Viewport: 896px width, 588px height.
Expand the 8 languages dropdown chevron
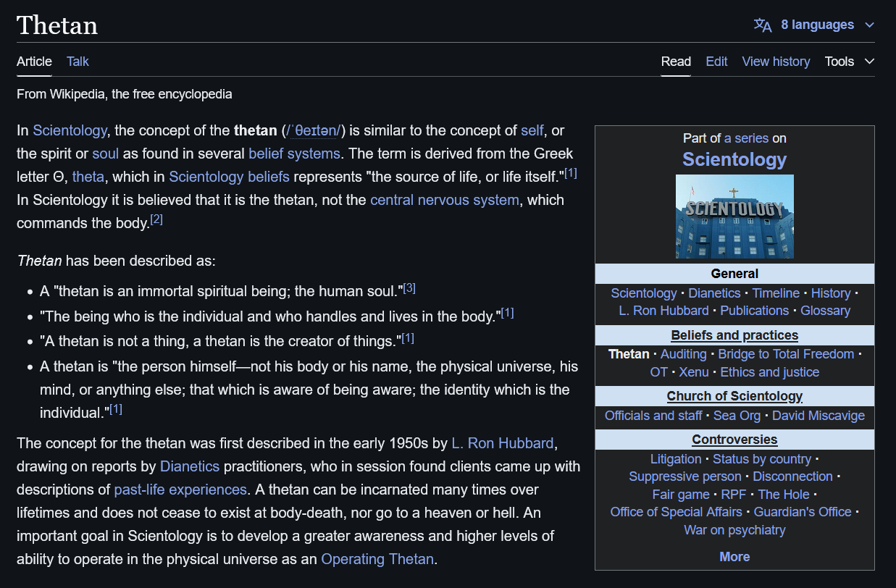pyautogui.click(x=870, y=25)
